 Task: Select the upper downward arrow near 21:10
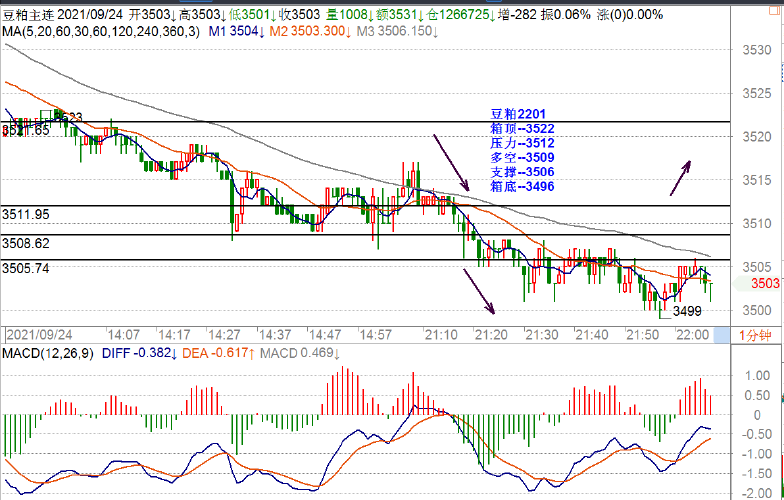pyautogui.click(x=451, y=162)
